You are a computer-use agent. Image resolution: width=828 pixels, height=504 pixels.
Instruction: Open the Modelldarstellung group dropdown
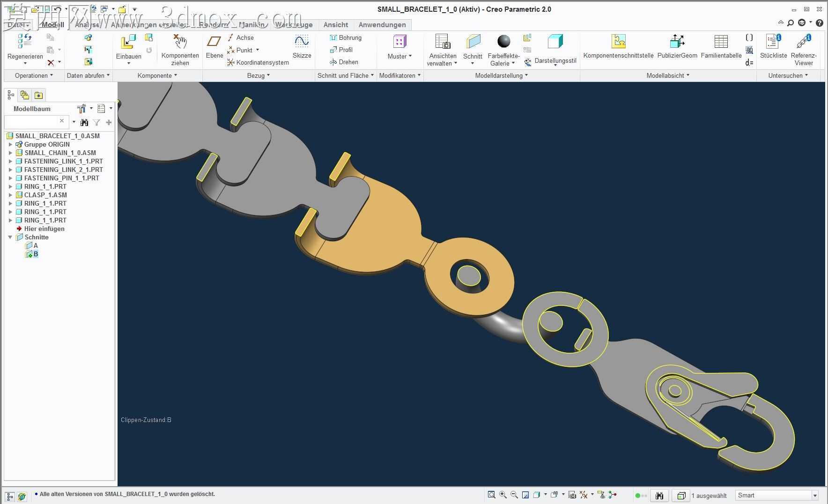pos(501,75)
